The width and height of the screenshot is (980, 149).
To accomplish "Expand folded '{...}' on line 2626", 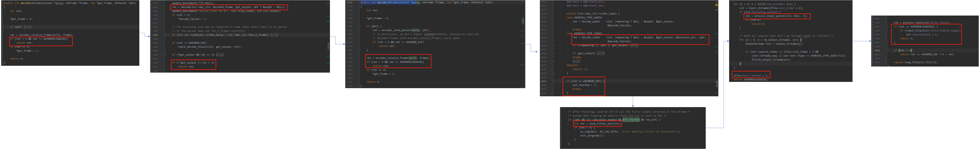I will pos(634,45).
